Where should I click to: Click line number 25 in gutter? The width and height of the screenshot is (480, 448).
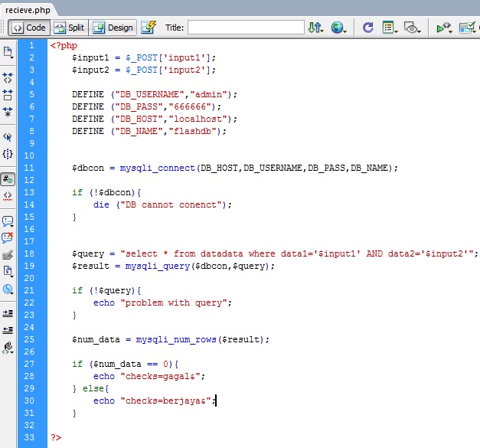coord(29,339)
